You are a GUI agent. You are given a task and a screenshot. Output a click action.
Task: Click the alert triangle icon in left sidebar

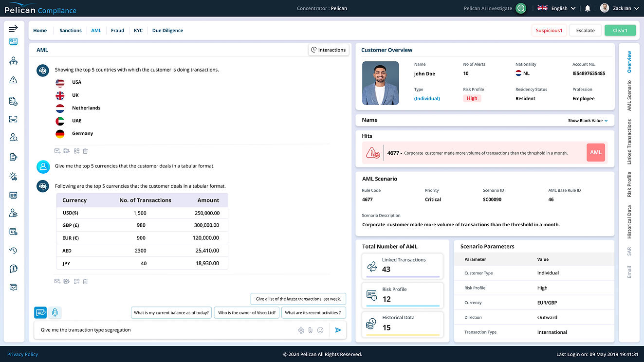[13, 80]
